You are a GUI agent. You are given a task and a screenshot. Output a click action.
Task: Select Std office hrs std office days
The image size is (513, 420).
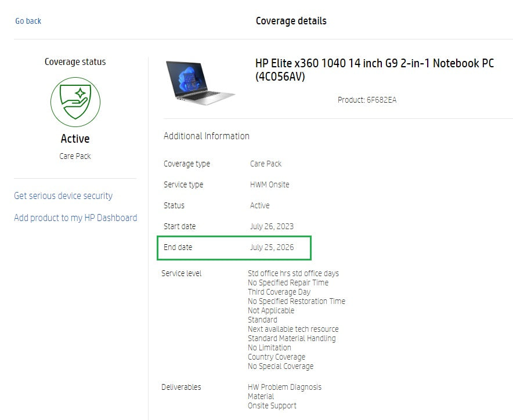[293, 273]
